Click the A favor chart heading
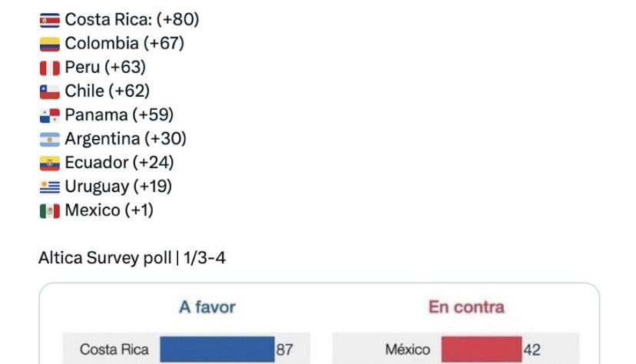Screen dimensions: 636x364 (207, 307)
